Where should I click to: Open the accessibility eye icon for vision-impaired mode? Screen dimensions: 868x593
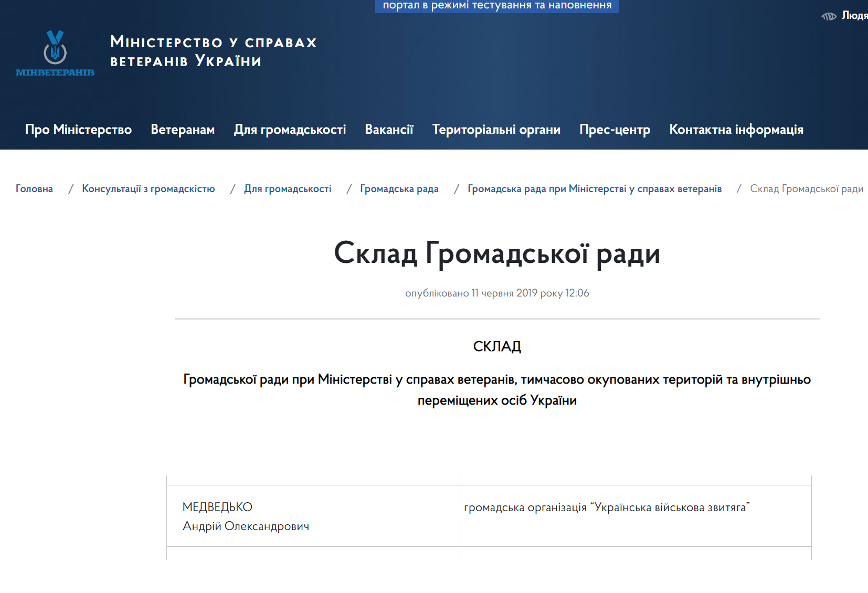[829, 16]
